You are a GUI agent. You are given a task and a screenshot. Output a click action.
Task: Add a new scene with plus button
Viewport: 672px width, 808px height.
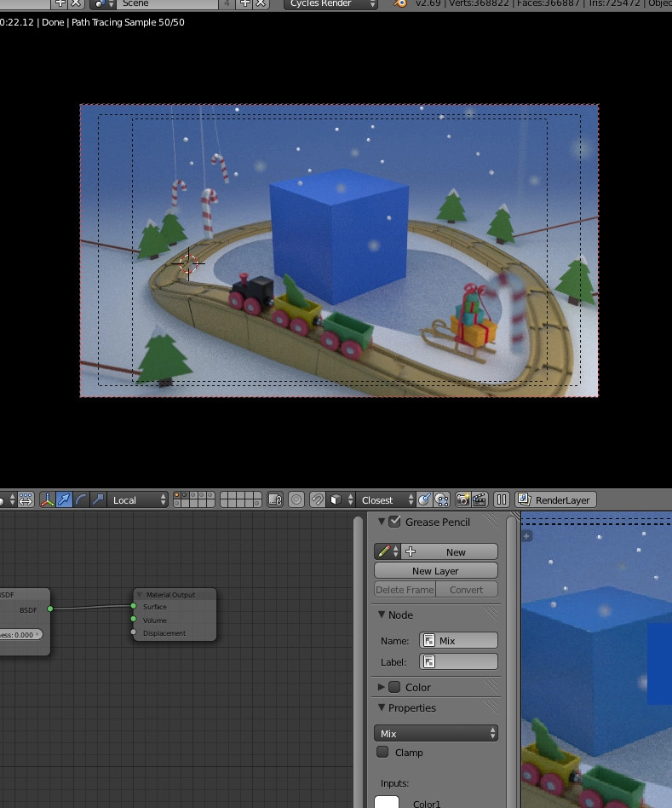pyautogui.click(x=245, y=3)
